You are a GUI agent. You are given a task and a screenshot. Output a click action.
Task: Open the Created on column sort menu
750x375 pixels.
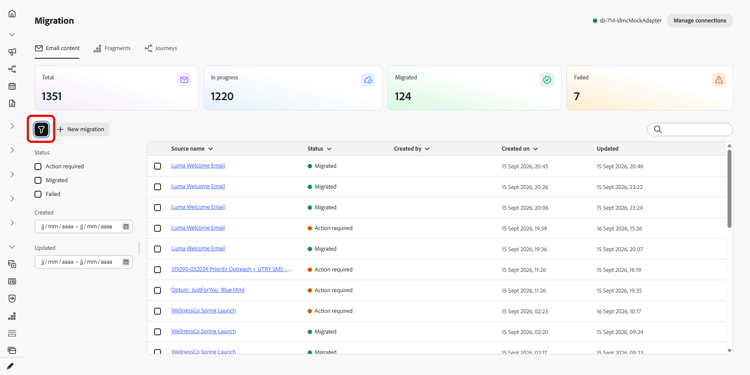pyautogui.click(x=536, y=149)
